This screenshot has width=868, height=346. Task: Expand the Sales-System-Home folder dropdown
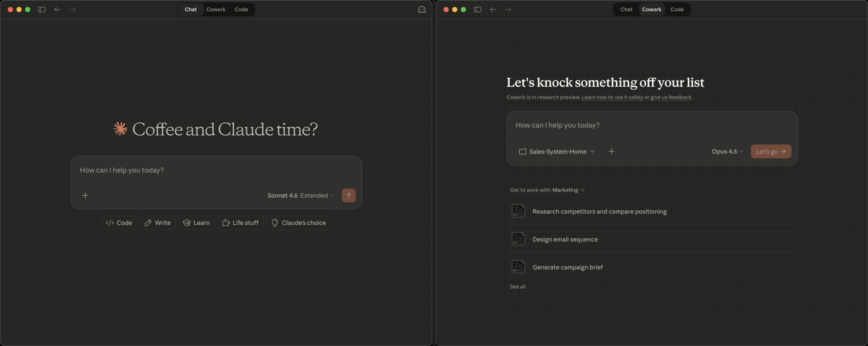[557, 151]
